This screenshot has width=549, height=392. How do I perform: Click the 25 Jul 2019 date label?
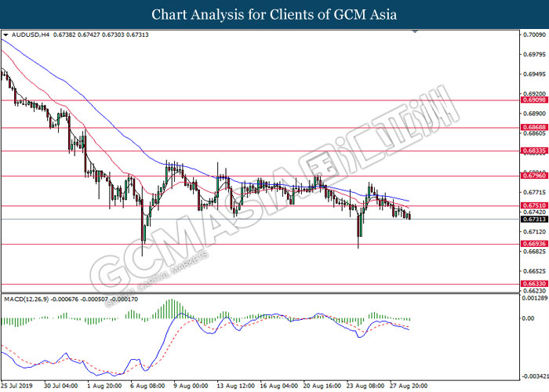[x=17, y=386]
